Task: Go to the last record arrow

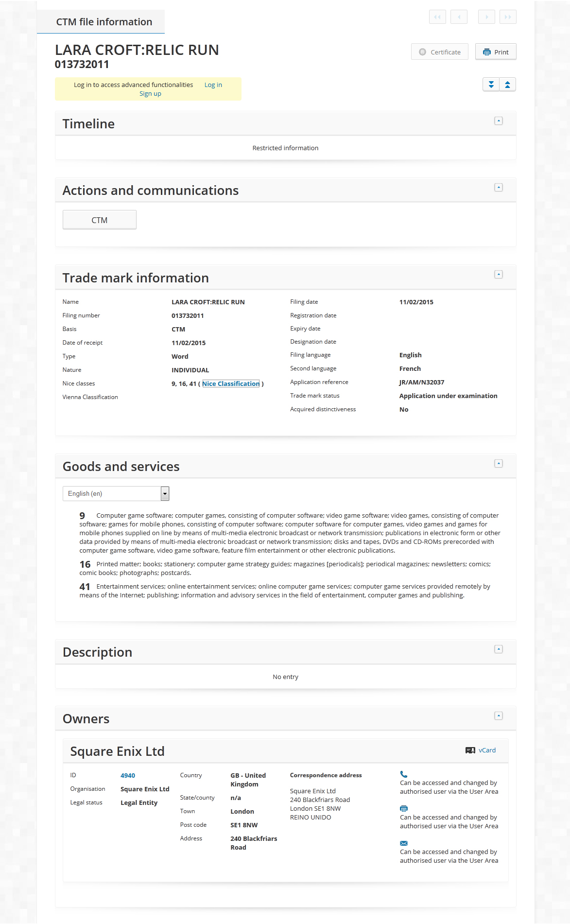Action: (508, 17)
